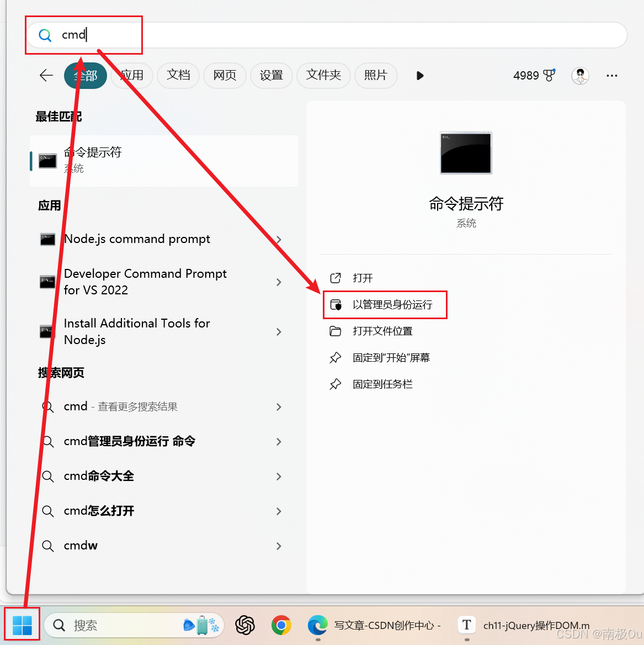The image size is (644, 645).
Task: Choose 固定到"开始"屏幕
Action: (x=391, y=358)
